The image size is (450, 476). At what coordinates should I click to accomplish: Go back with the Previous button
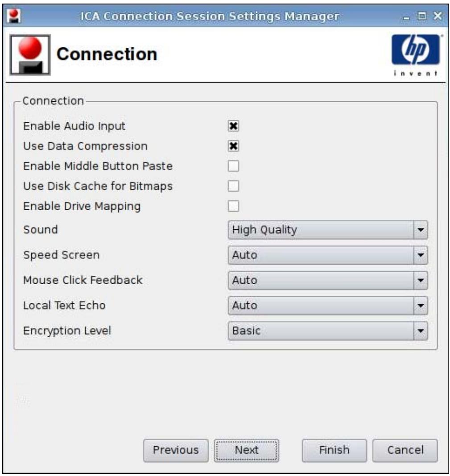tap(176, 450)
